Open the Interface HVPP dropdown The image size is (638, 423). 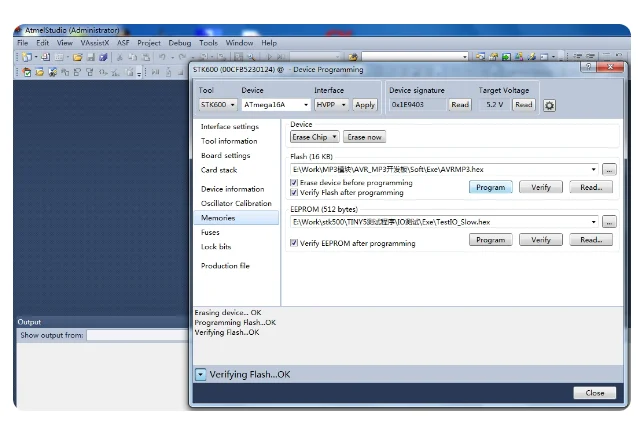(x=331, y=105)
